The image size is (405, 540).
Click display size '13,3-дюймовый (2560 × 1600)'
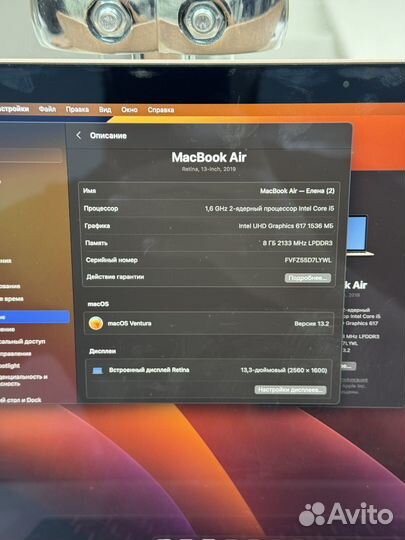coord(284,370)
